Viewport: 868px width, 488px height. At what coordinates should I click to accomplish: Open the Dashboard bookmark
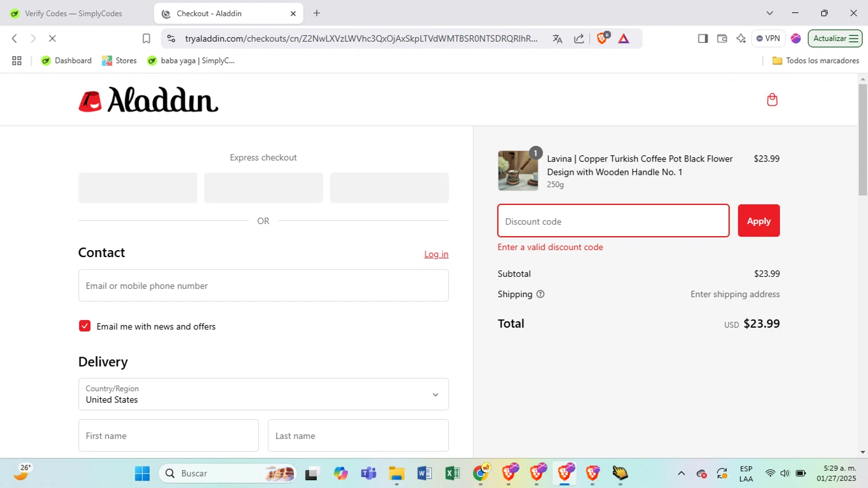tap(67, 60)
